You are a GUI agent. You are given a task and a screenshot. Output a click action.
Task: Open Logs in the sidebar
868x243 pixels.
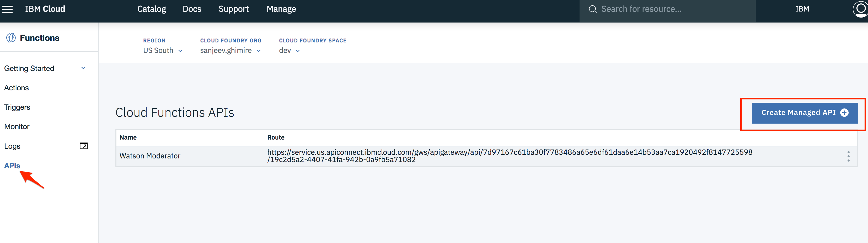point(12,146)
